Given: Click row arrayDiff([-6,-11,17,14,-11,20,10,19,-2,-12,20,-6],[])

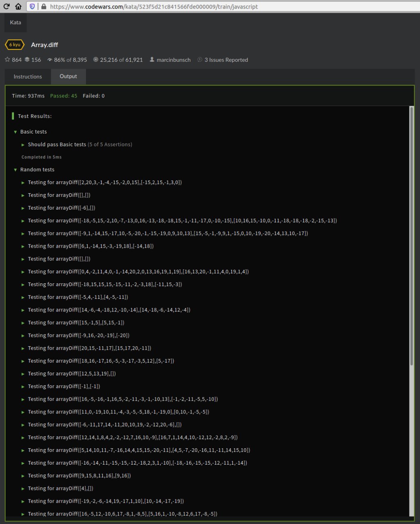Looking at the screenshot, I should (105, 425).
